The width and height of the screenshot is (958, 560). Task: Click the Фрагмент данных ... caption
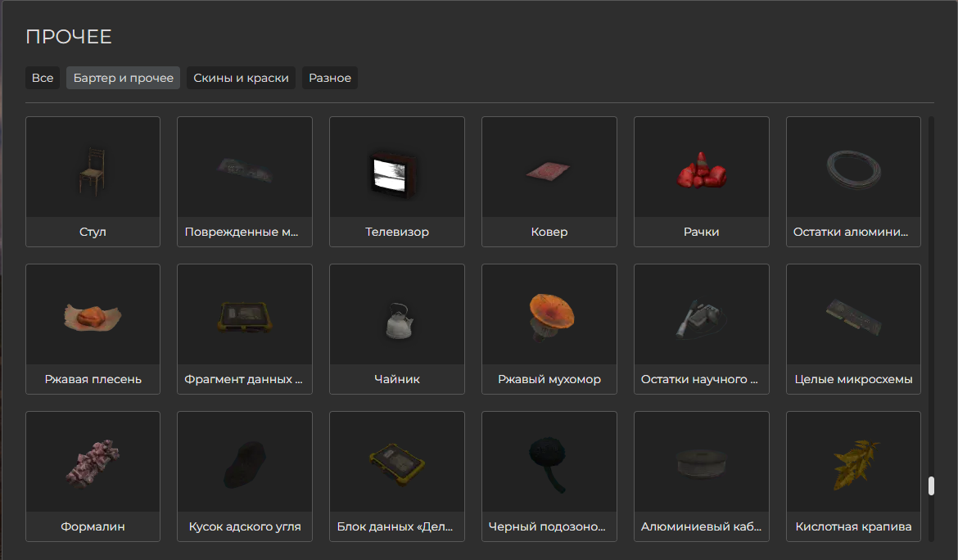243,379
